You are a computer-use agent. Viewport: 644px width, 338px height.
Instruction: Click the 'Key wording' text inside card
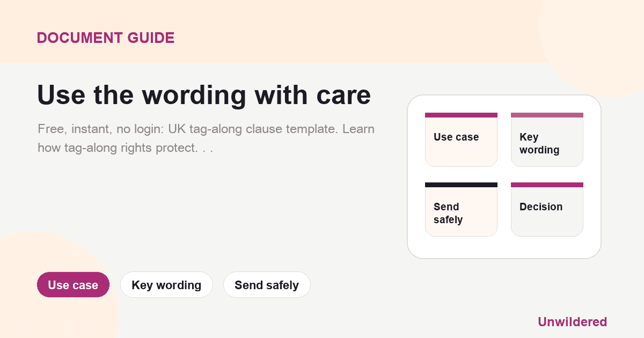[539, 143]
